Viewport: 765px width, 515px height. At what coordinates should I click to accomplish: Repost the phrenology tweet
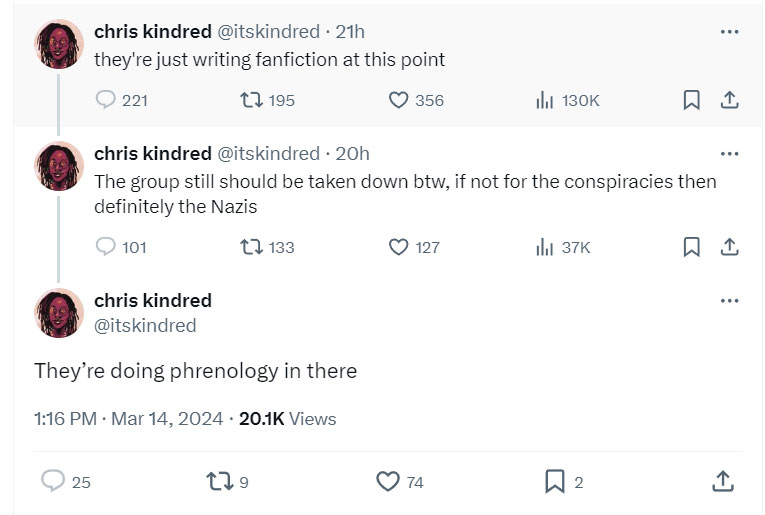click(x=217, y=482)
